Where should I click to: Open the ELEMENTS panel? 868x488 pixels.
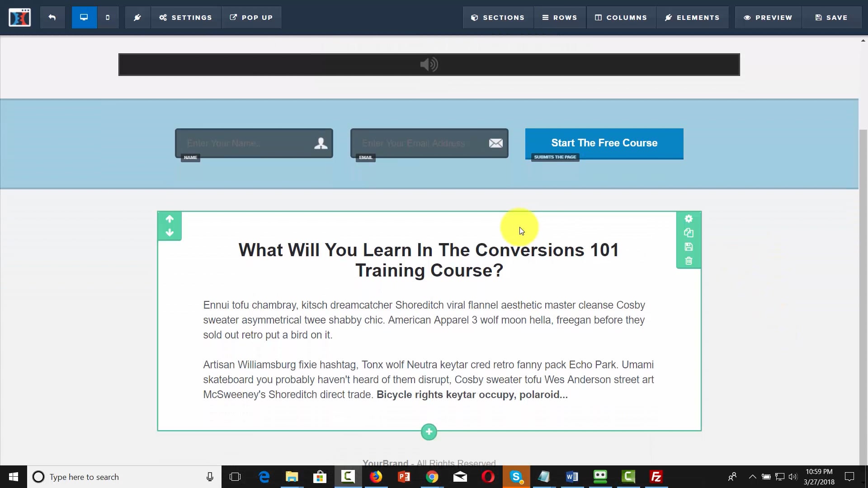pyautogui.click(x=693, y=17)
